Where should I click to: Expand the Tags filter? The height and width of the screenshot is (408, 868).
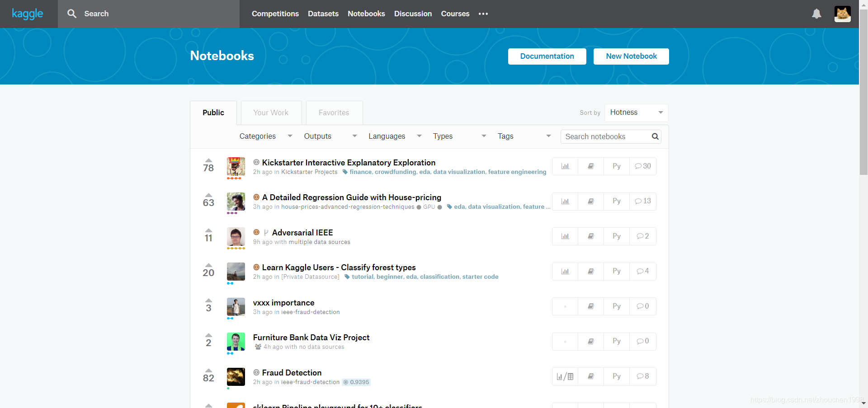tap(524, 136)
